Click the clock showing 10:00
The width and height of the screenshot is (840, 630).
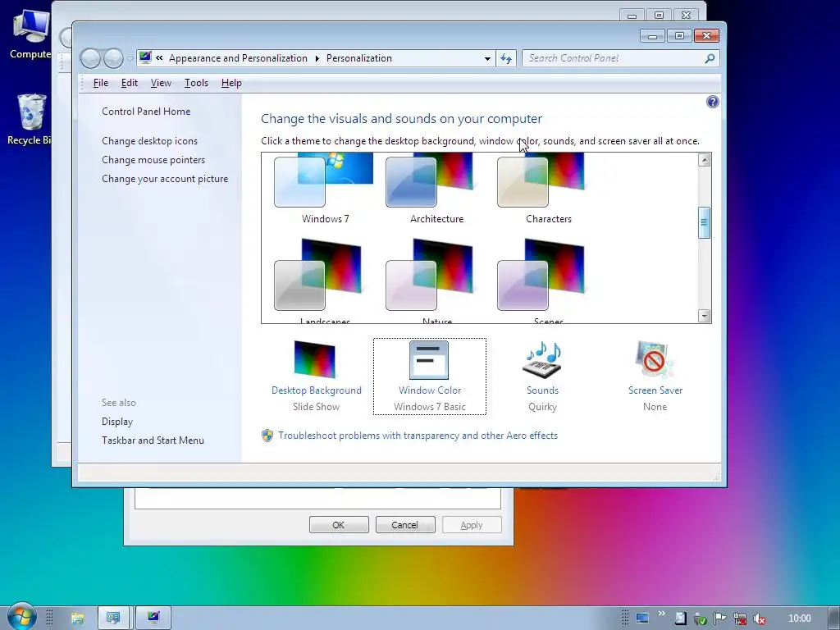pyautogui.click(x=799, y=619)
